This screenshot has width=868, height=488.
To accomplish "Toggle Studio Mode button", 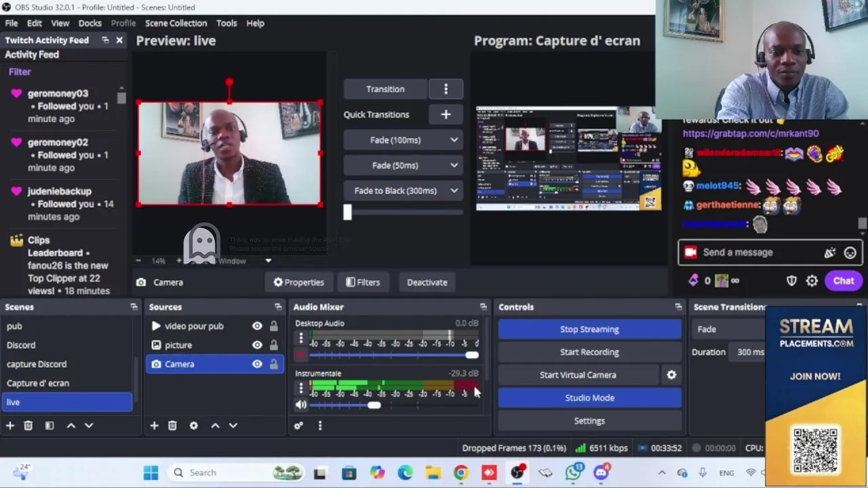I will point(589,398).
